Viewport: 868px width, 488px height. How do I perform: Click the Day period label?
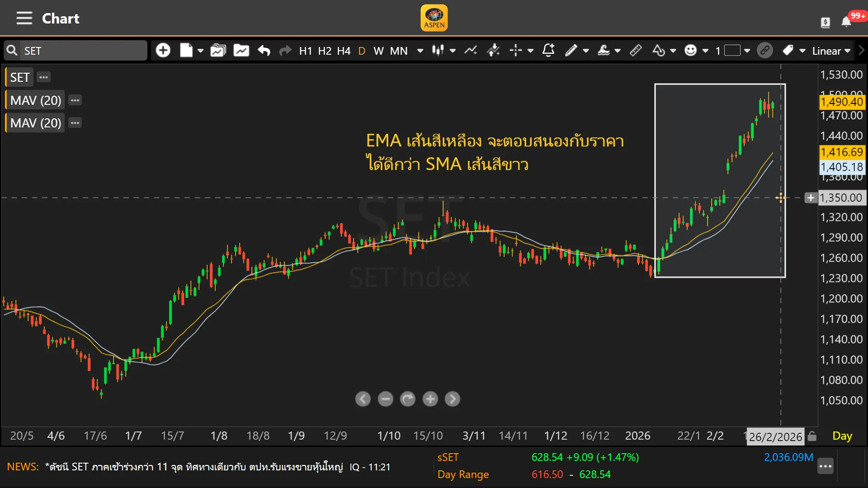(x=842, y=436)
